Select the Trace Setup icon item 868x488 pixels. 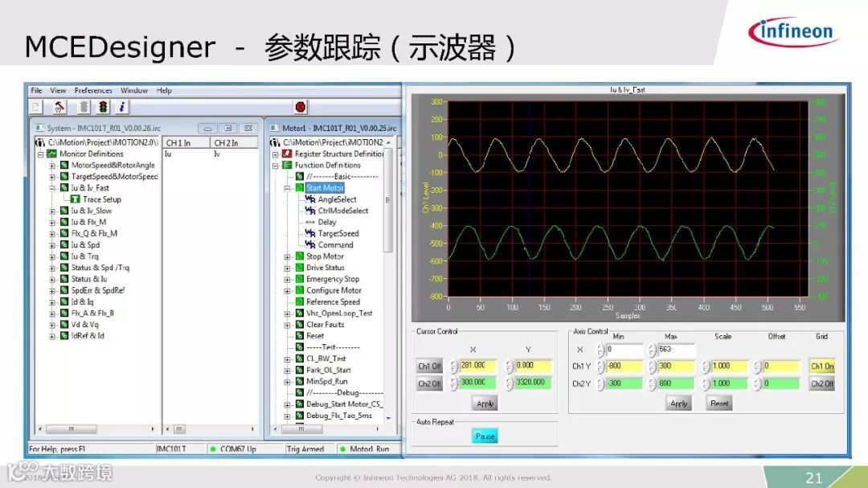click(76, 199)
